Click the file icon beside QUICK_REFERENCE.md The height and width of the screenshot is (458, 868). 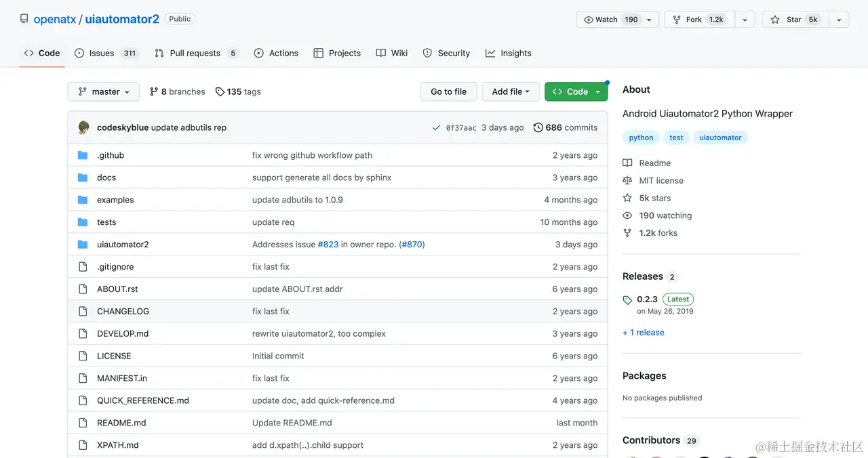point(83,401)
